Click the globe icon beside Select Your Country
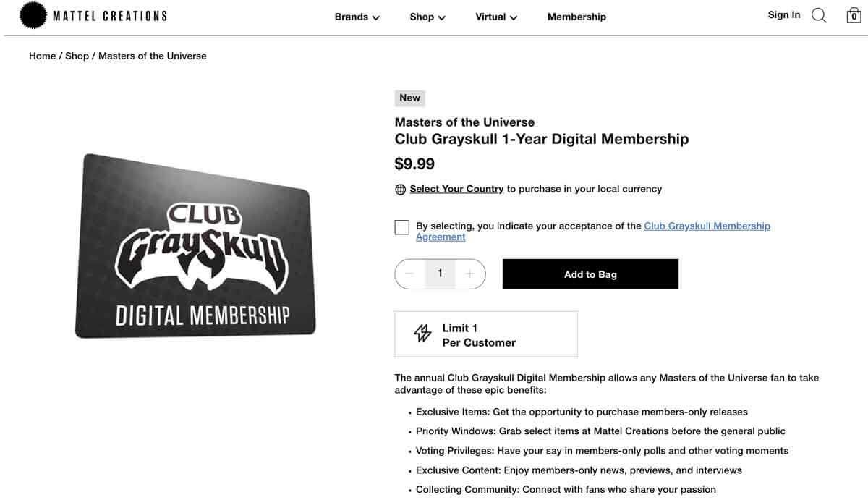The width and height of the screenshot is (868, 500). click(401, 190)
